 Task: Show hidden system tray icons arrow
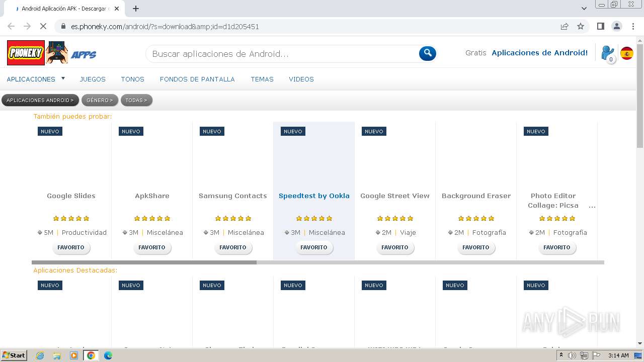click(x=561, y=355)
